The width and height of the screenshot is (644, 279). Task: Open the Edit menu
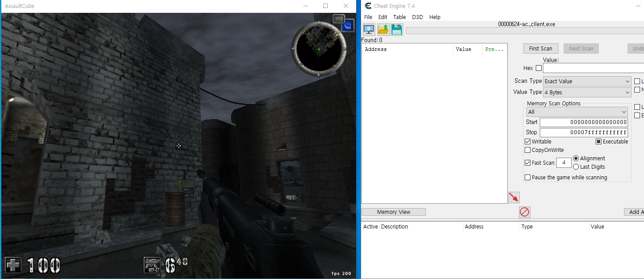pos(383,17)
